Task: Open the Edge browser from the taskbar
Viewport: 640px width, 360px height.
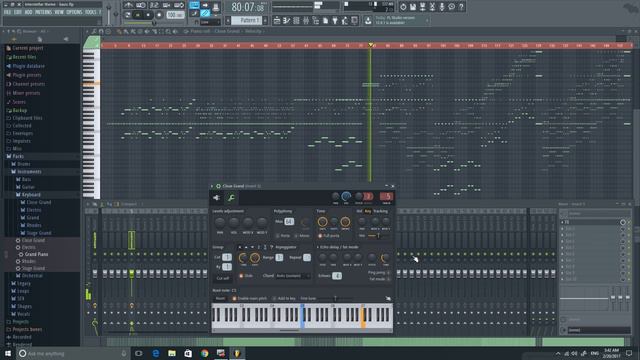Action: pyautogui.click(x=156, y=353)
